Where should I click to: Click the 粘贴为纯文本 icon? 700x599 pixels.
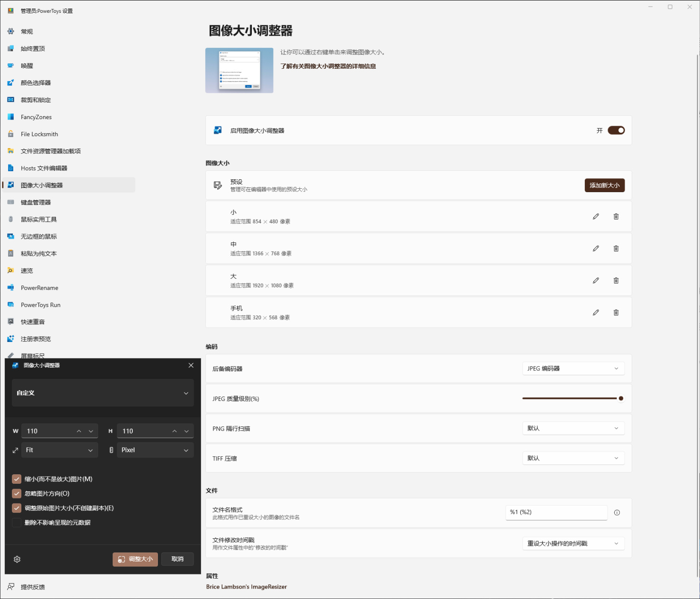tap(10, 253)
